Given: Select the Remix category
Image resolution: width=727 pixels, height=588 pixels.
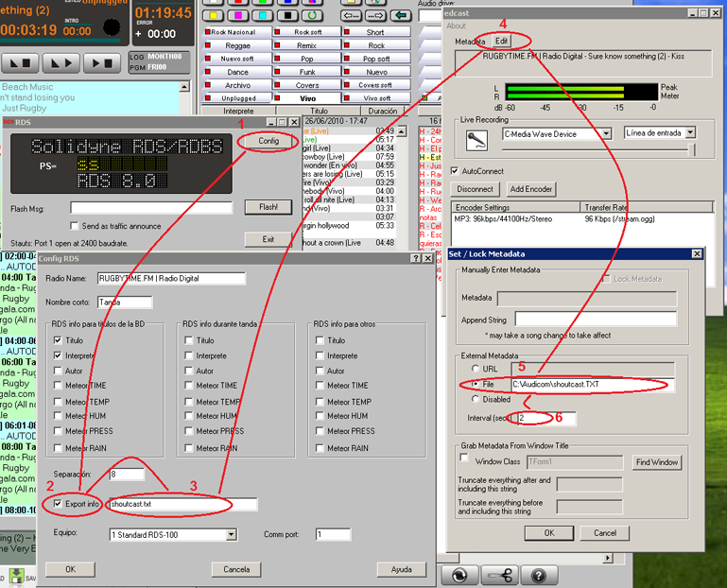Looking at the screenshot, I should point(307,45).
